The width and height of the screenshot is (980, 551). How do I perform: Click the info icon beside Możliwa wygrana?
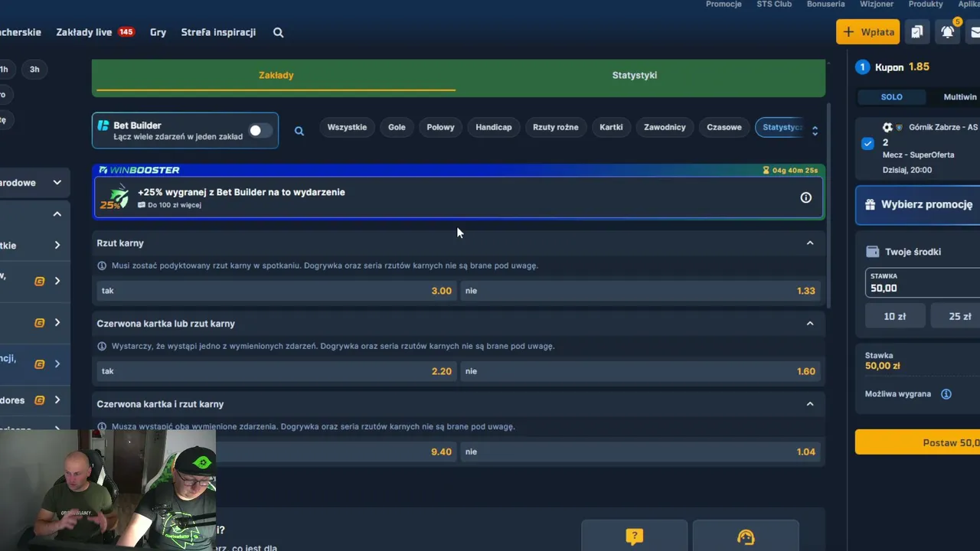tap(946, 394)
